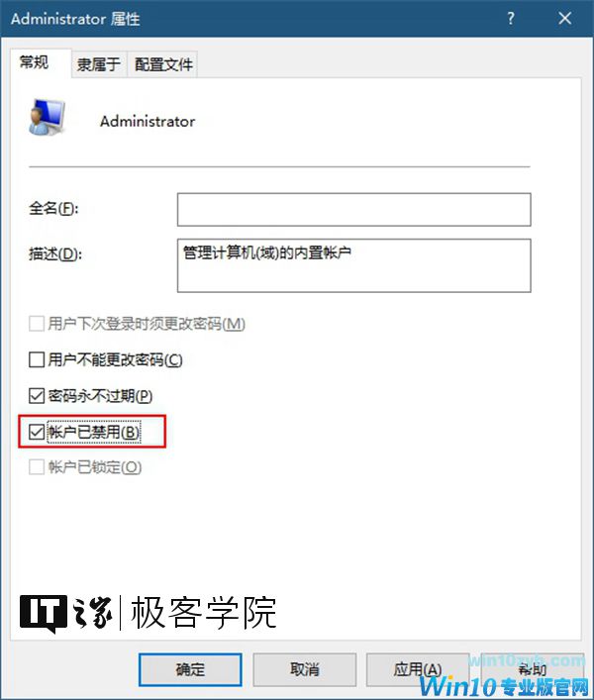Image resolution: width=594 pixels, height=700 pixels.
Task: Toggle 用户不能更改密码 checkbox
Action: click(37, 359)
